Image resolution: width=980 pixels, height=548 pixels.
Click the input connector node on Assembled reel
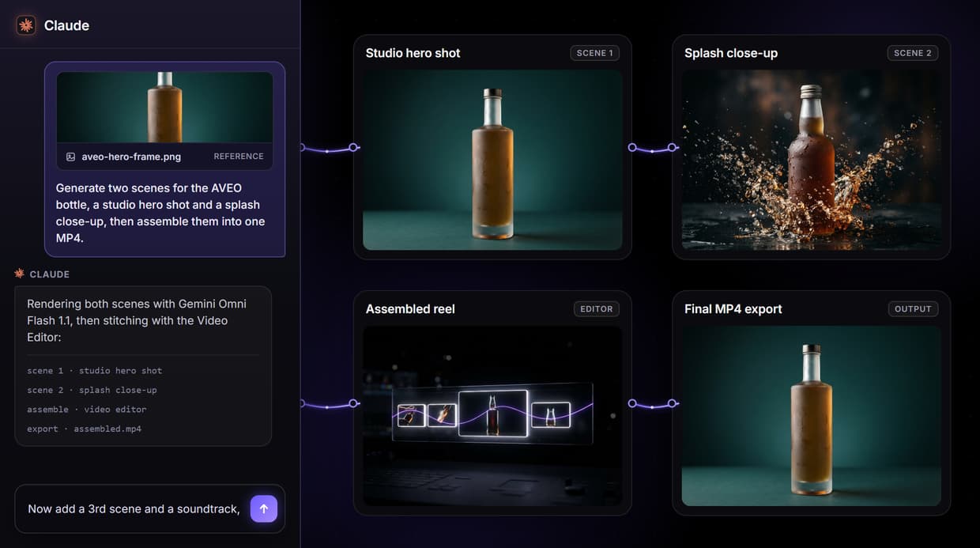tap(353, 403)
